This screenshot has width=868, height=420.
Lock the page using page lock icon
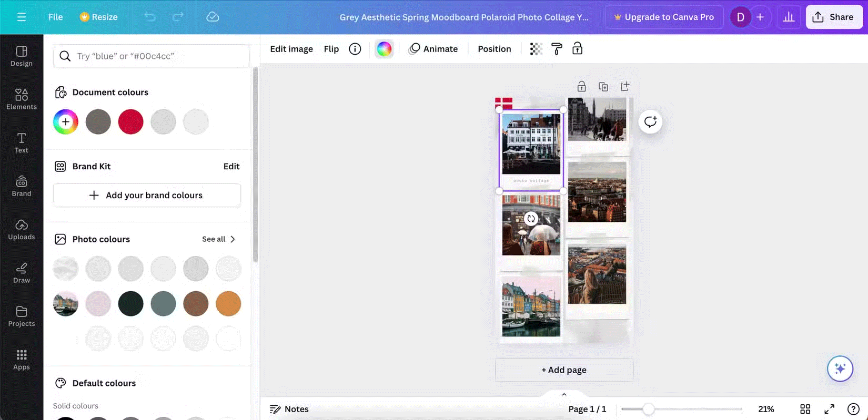click(x=581, y=87)
